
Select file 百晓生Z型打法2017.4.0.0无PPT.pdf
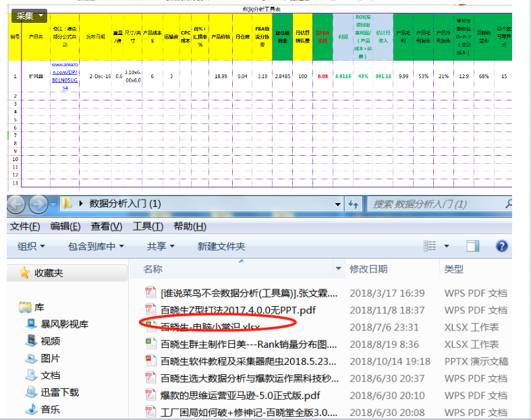pos(238,310)
